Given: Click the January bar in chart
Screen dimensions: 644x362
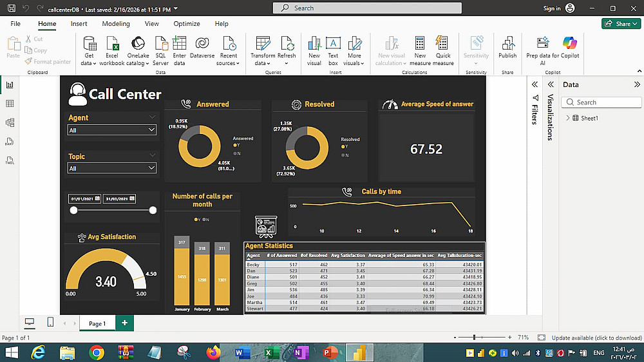Looking at the screenshot, I should [182, 271].
